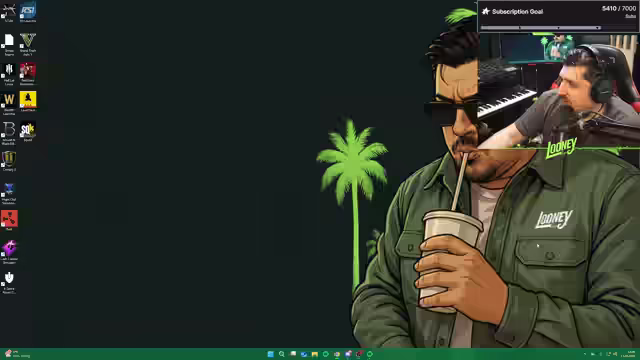Click the streamer webcam overlay thumbnail
Image resolution: width=640 pixels, height=360 pixels.
558,90
